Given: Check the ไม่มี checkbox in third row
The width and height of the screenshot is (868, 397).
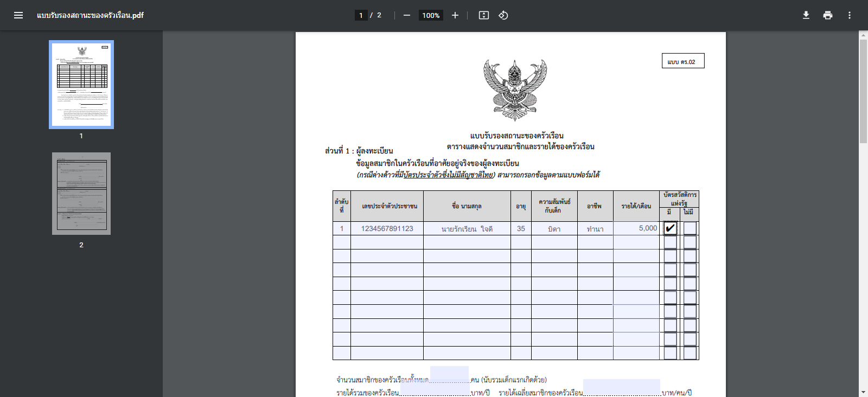Looking at the screenshot, I should point(690,256).
